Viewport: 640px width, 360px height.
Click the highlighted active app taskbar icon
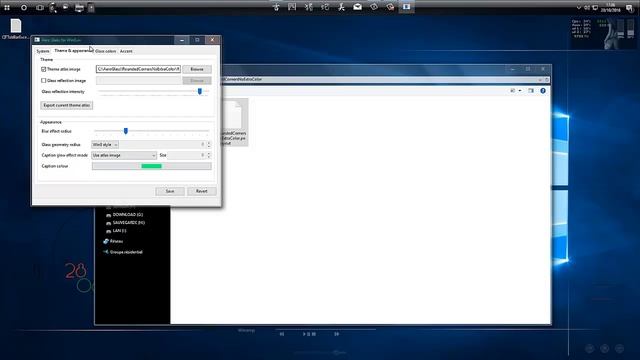[407, 7]
